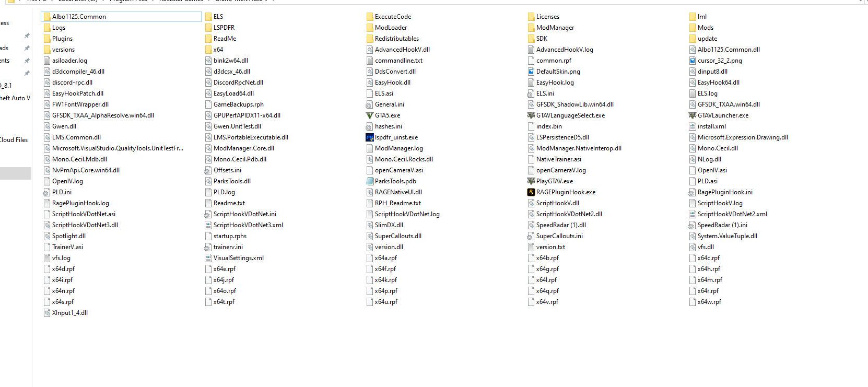868x387 pixels.
Task: Click the x64a.rpf archive name
Action: tap(386, 258)
